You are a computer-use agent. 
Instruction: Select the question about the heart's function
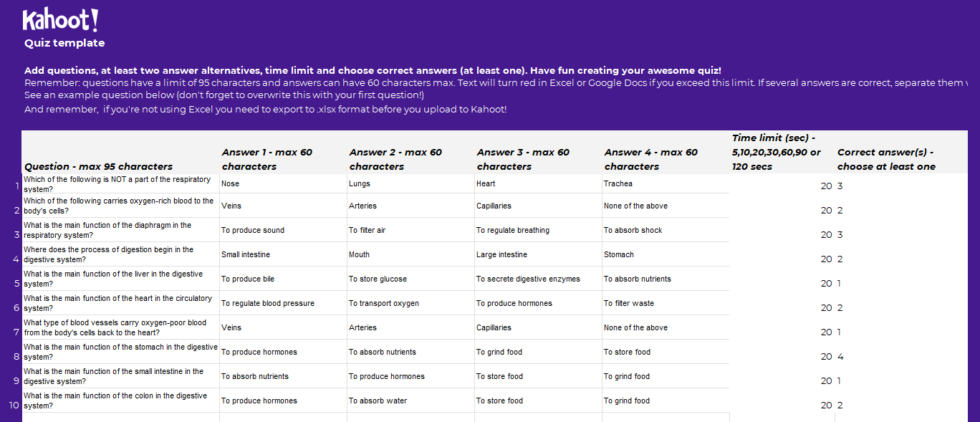[120, 303]
